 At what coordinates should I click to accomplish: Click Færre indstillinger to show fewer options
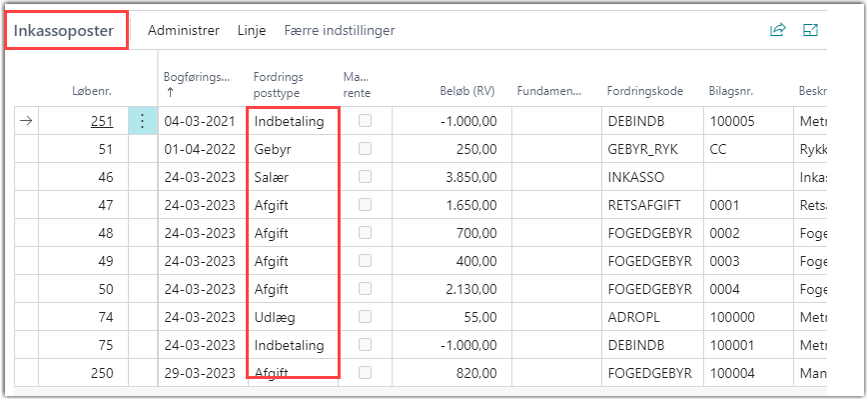(340, 30)
